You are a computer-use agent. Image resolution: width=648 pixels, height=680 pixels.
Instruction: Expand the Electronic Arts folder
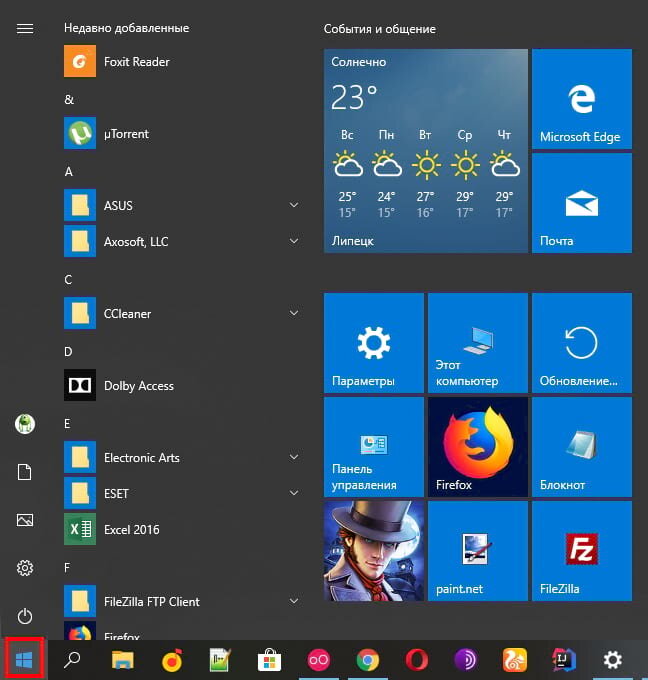[x=182, y=457]
